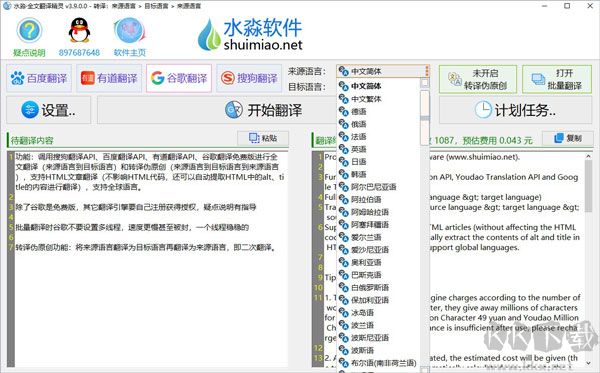Click the 待翻译内容 panel header

(32, 140)
